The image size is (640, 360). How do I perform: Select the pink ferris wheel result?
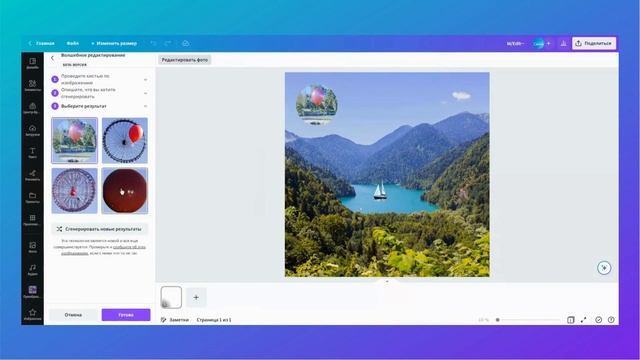click(x=74, y=191)
